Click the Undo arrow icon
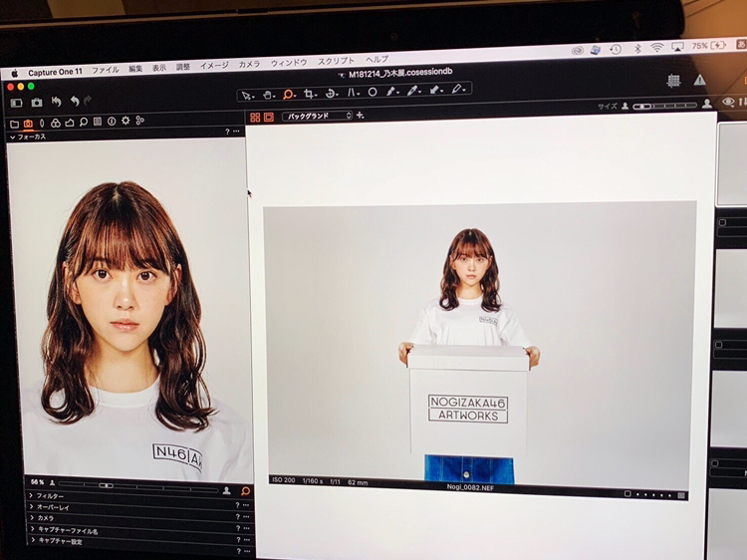The height and width of the screenshot is (560, 747). pyautogui.click(x=75, y=101)
